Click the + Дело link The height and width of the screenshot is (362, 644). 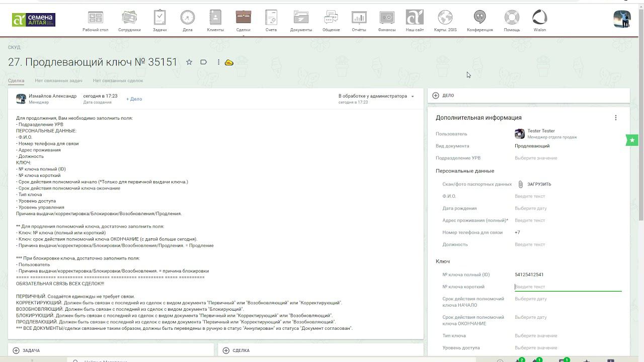click(x=134, y=99)
